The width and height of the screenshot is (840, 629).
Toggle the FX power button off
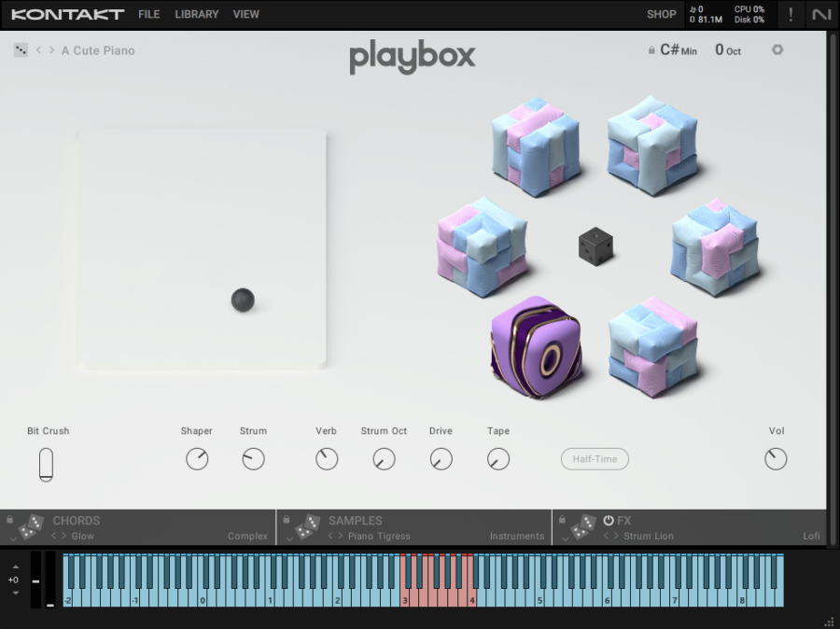pyautogui.click(x=608, y=519)
